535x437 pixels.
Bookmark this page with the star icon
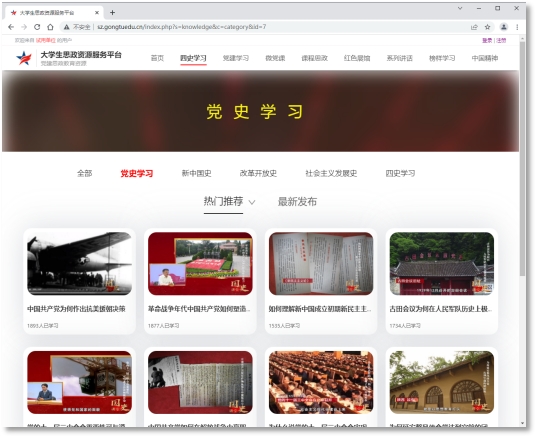(x=488, y=27)
